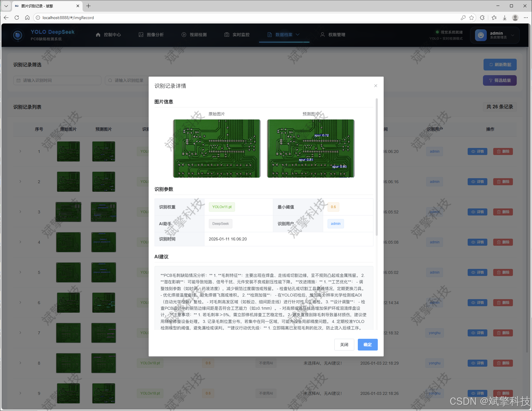Screen dimensions: 532x411
Task: Delete record in row 5
Action: (x=503, y=272)
